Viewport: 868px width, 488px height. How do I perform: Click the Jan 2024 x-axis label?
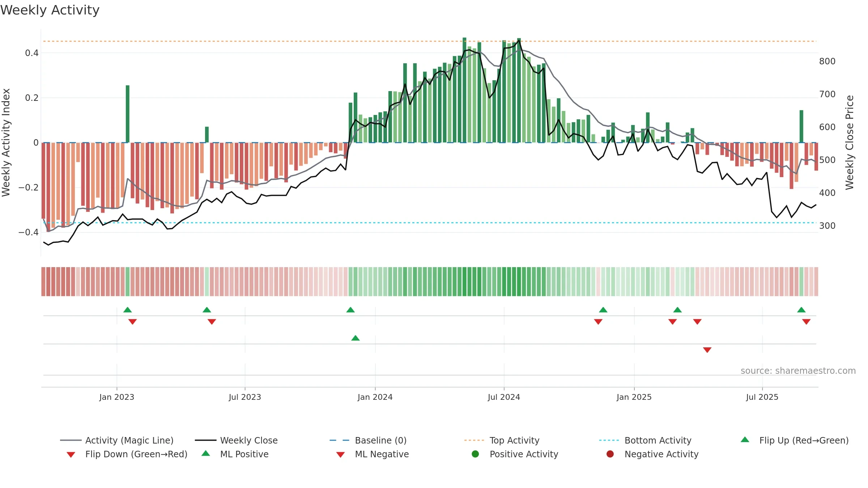(x=375, y=397)
